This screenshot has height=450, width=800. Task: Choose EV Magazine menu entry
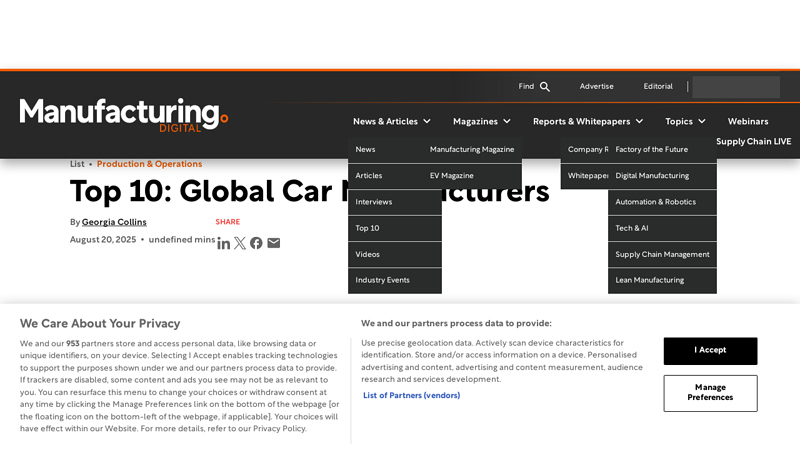[476, 176]
